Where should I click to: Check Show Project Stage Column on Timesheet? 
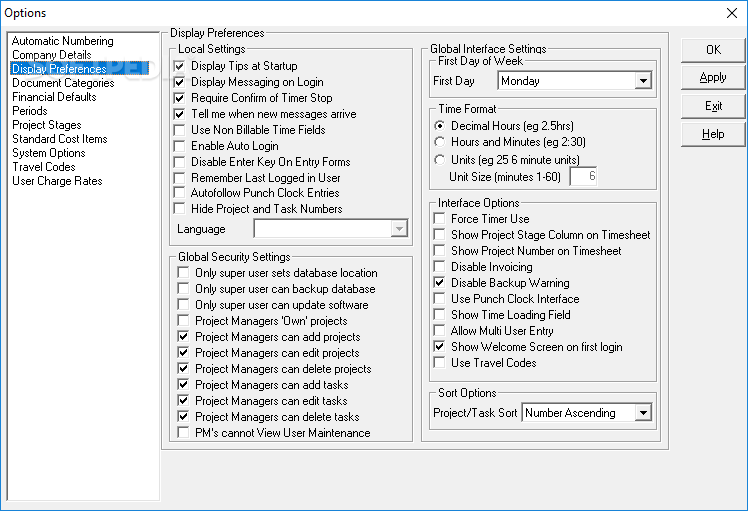(x=439, y=235)
